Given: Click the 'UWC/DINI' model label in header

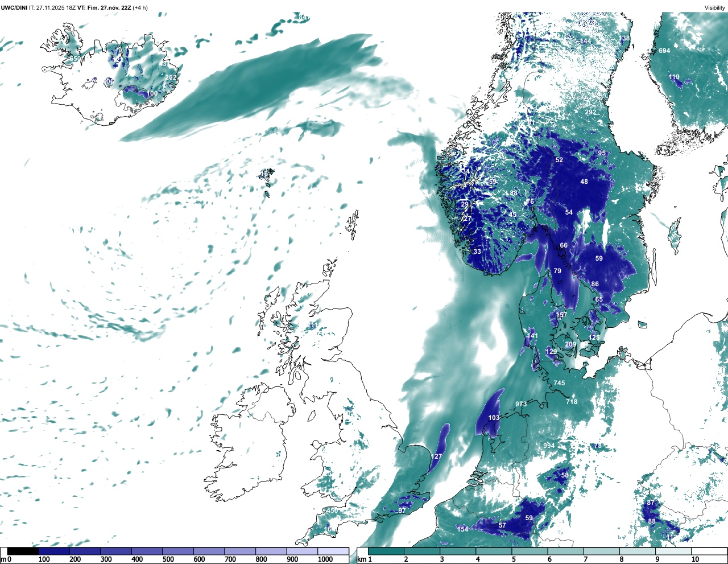Looking at the screenshot, I should pos(14,7).
